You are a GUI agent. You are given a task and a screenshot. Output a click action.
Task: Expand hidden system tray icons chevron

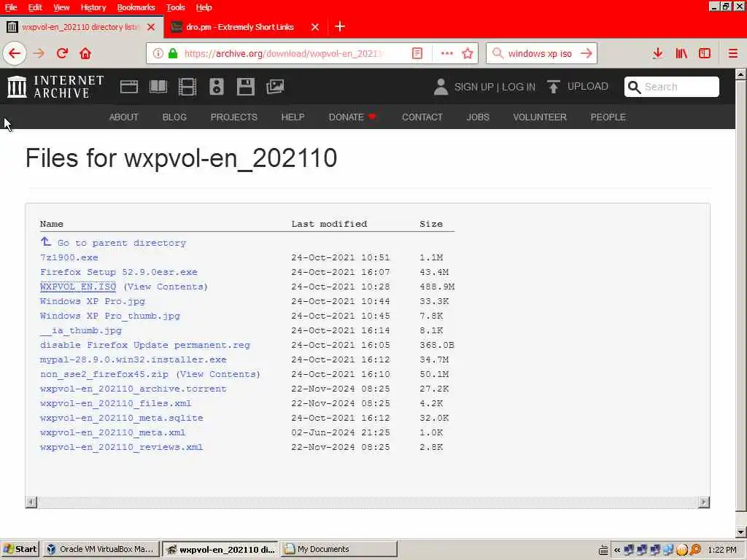click(617, 550)
